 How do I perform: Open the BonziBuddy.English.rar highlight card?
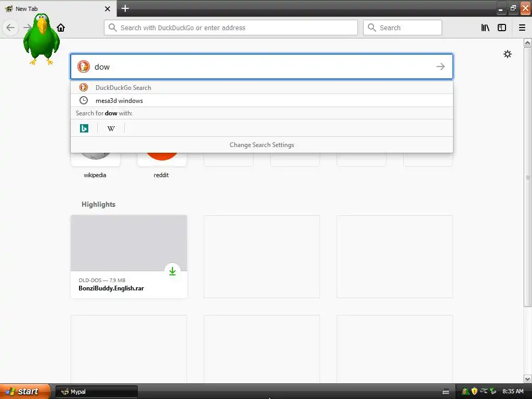[129, 257]
